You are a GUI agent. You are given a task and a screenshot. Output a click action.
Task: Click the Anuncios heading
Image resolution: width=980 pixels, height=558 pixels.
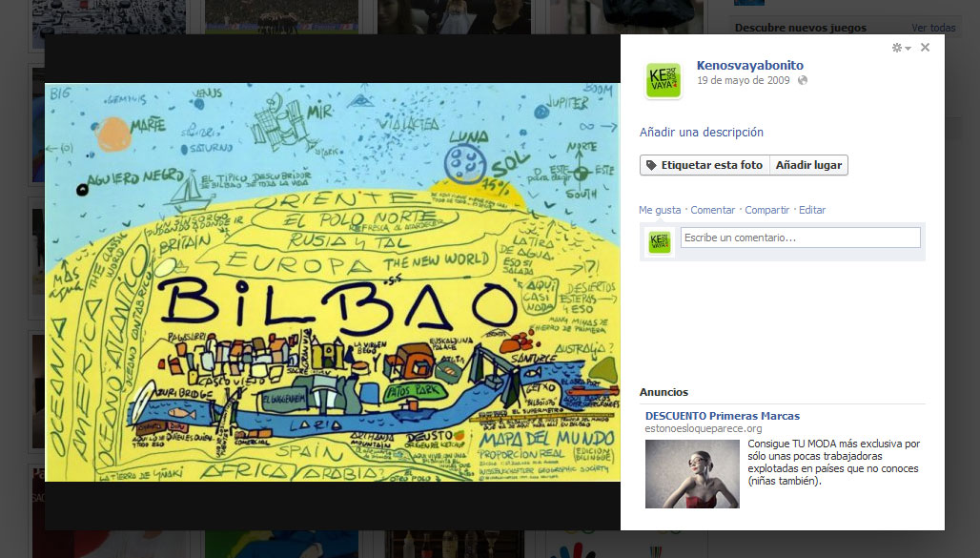click(664, 392)
